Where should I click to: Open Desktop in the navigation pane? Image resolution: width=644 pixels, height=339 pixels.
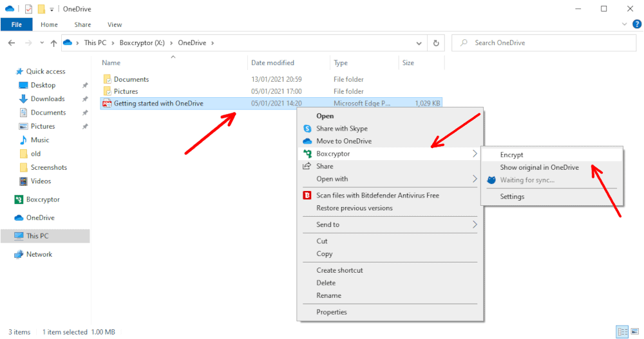(x=43, y=85)
